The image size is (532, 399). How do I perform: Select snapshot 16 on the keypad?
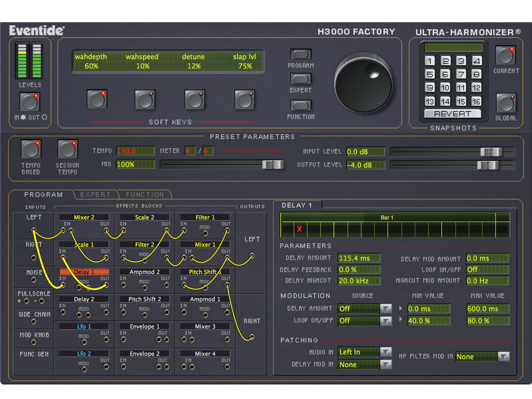point(477,101)
